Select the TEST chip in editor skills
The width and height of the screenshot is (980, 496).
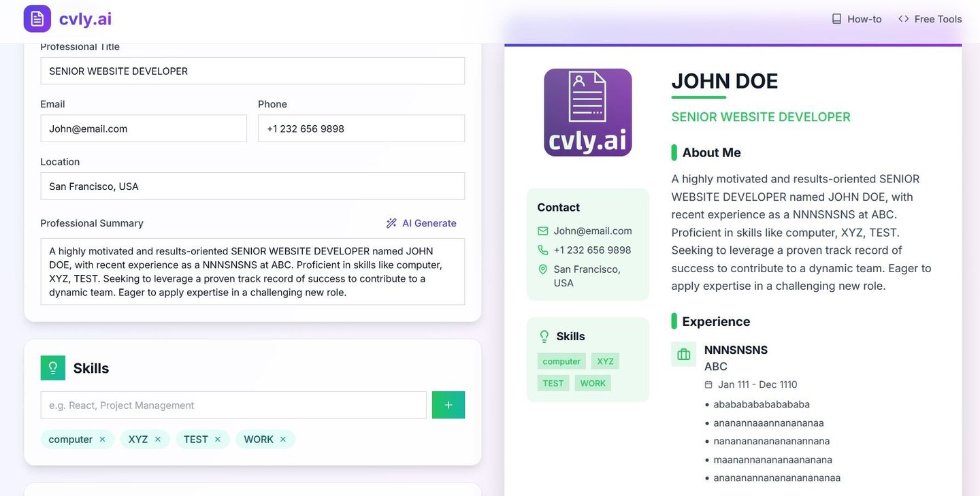tap(203, 440)
